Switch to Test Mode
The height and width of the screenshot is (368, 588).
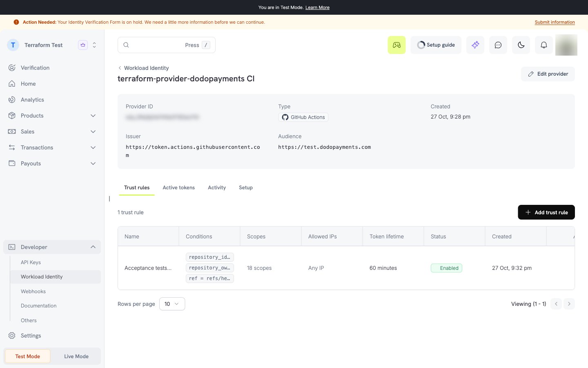(x=28, y=356)
